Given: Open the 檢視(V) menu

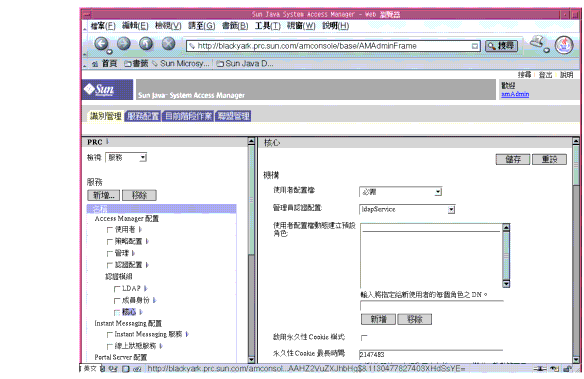Looking at the screenshot, I should click(x=168, y=26).
